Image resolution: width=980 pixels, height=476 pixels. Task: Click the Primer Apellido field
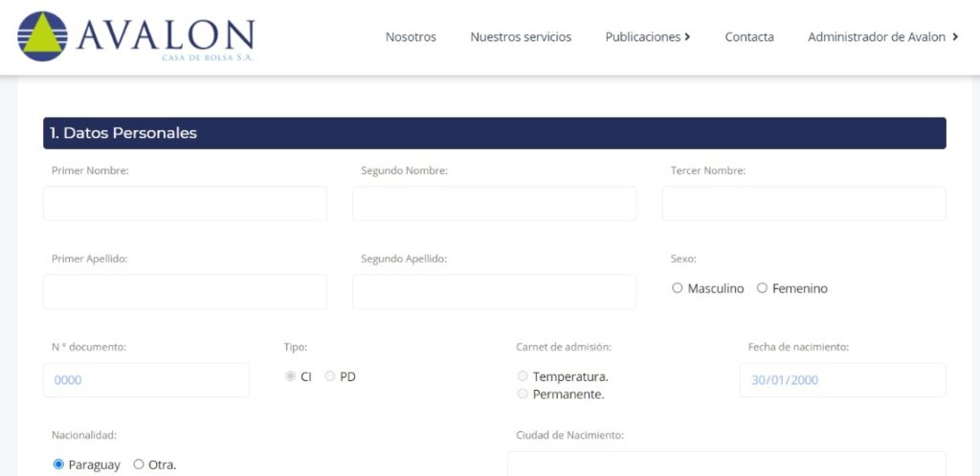185,292
